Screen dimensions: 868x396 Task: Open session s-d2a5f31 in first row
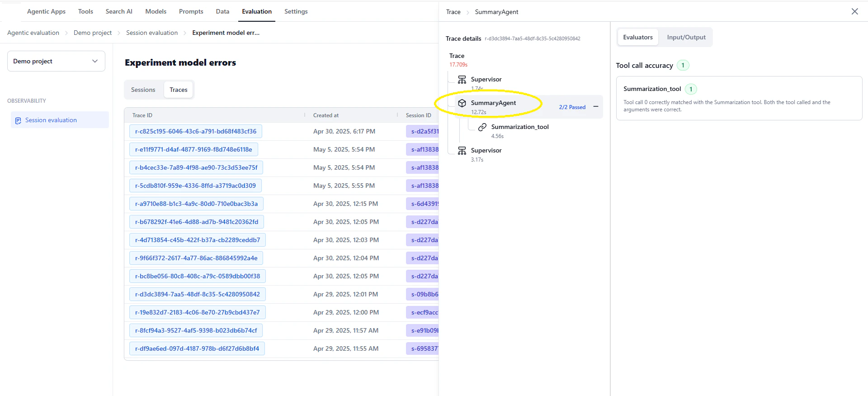point(423,131)
